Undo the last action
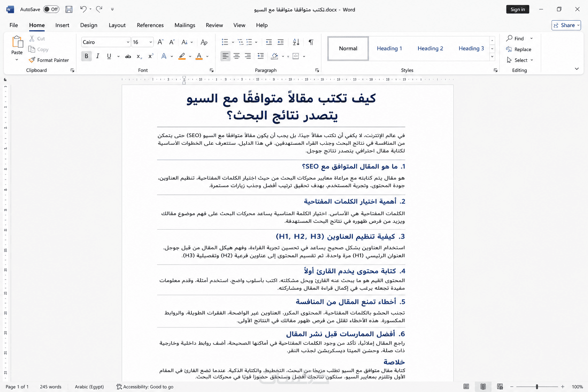The height and width of the screenshot is (392, 588). coord(83,9)
